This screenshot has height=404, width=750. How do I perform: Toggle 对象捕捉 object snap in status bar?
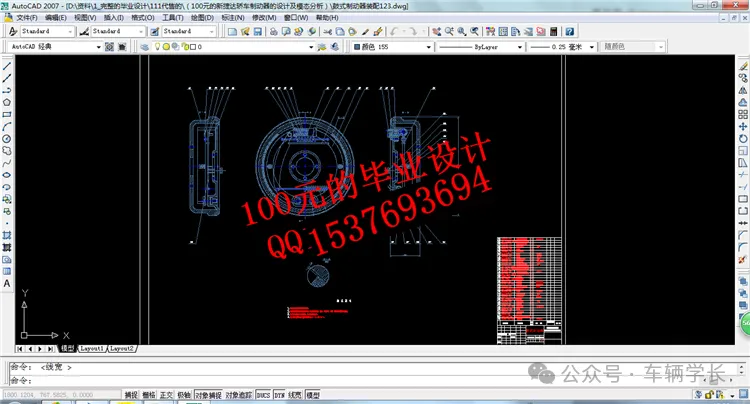[208, 395]
